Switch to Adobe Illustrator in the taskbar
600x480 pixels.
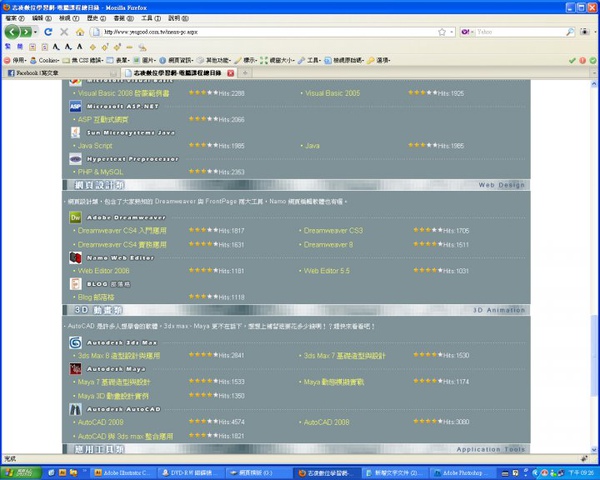123,473
